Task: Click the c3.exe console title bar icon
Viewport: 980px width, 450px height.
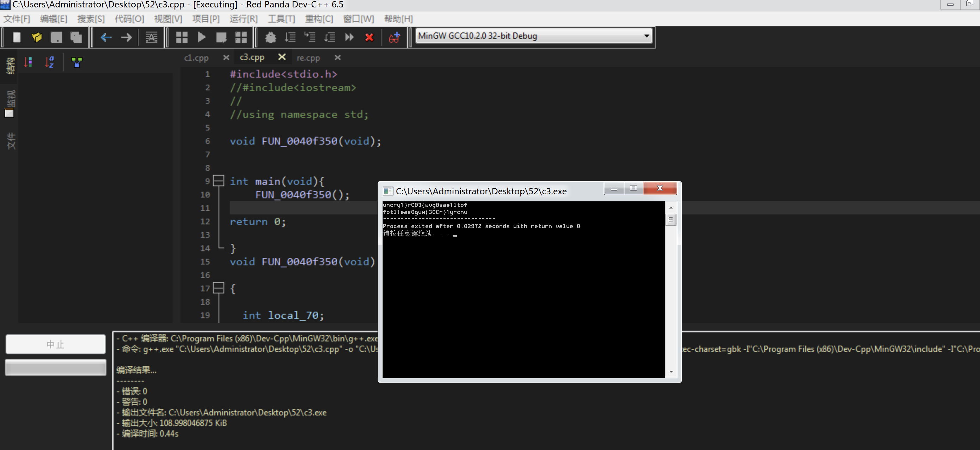Action: coord(388,191)
